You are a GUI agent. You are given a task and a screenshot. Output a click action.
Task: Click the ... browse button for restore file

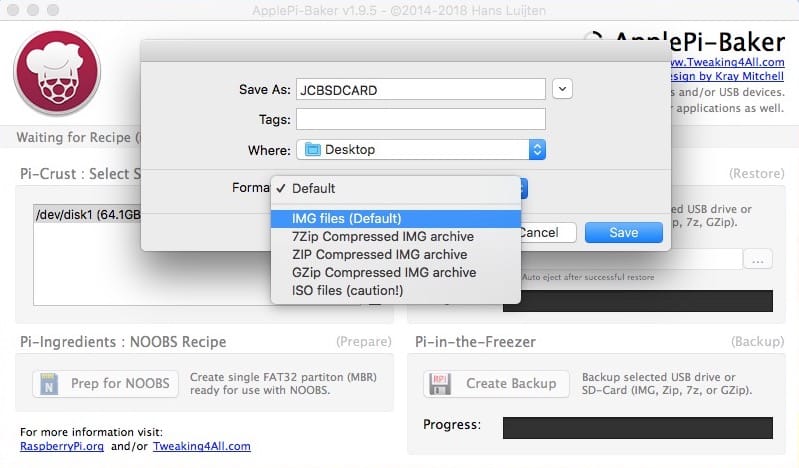click(758, 259)
